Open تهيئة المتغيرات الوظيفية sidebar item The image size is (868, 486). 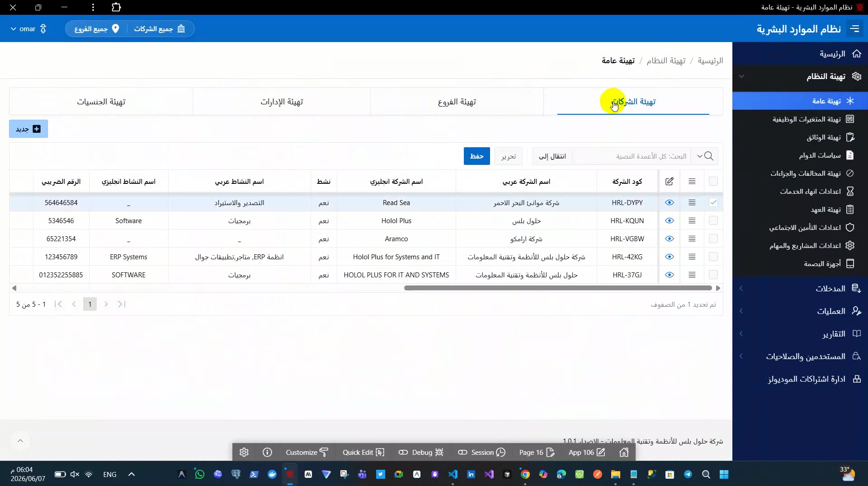(800, 119)
